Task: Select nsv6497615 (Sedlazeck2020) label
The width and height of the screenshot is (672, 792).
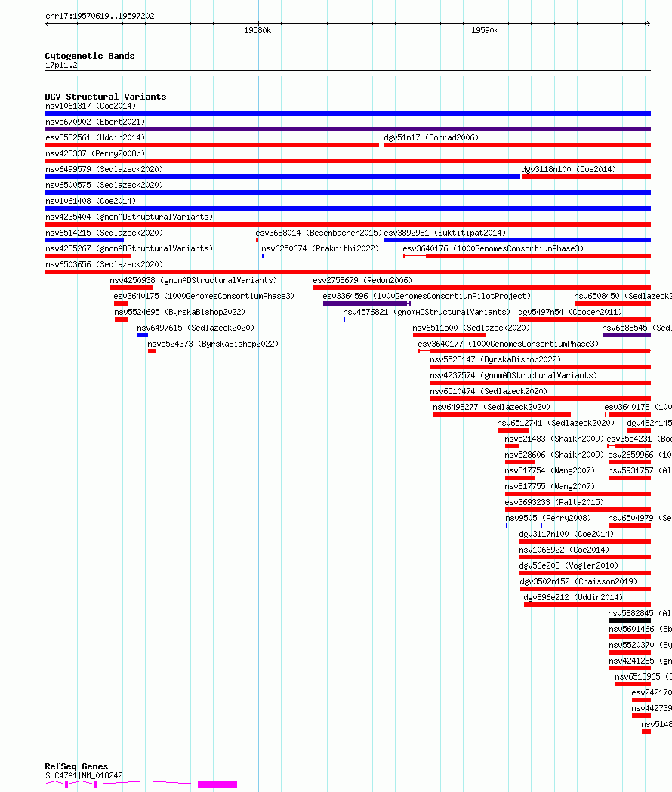Action: tap(196, 328)
